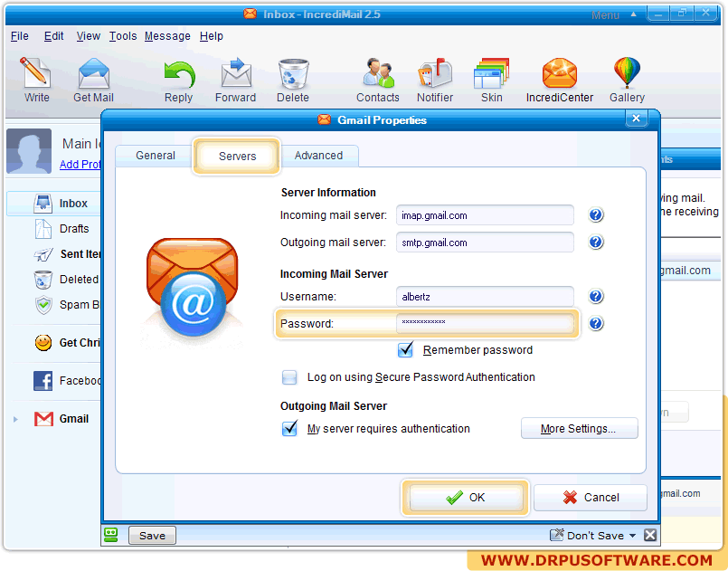Open the Tools menu

tap(123, 36)
